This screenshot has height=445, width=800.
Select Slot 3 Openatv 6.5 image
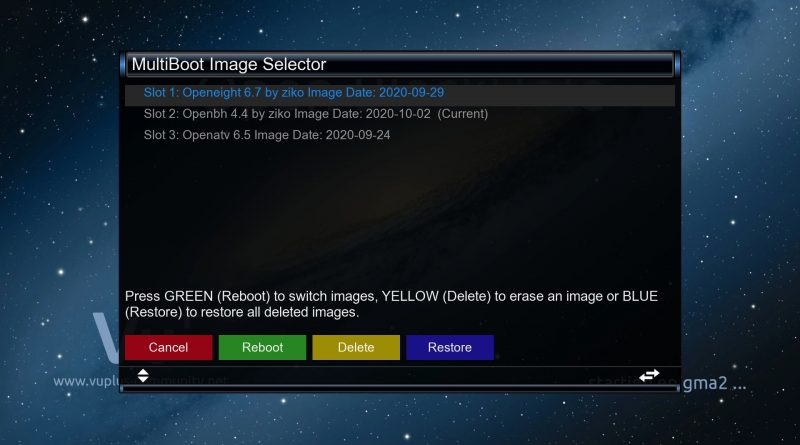399,135
